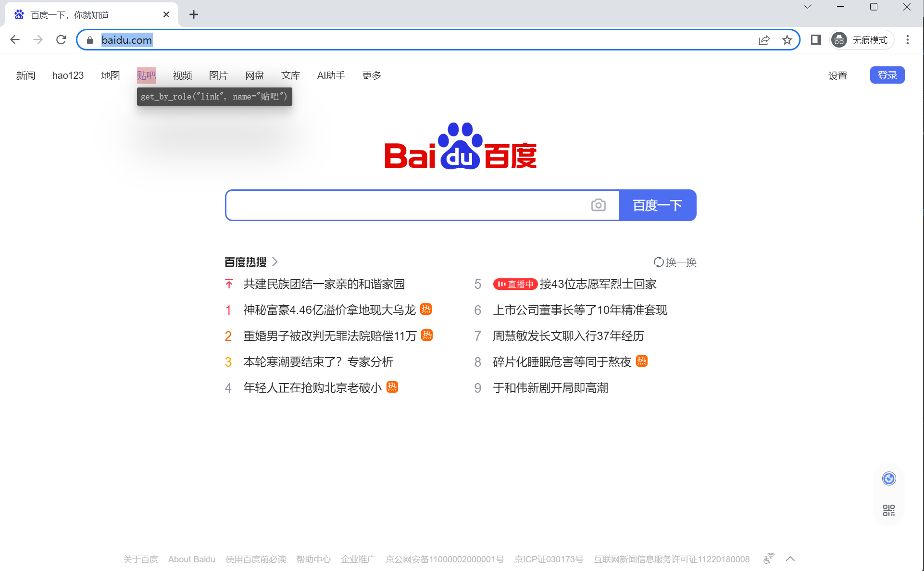Image resolution: width=924 pixels, height=571 pixels.
Task: Open the side panel icon
Action: click(x=816, y=40)
